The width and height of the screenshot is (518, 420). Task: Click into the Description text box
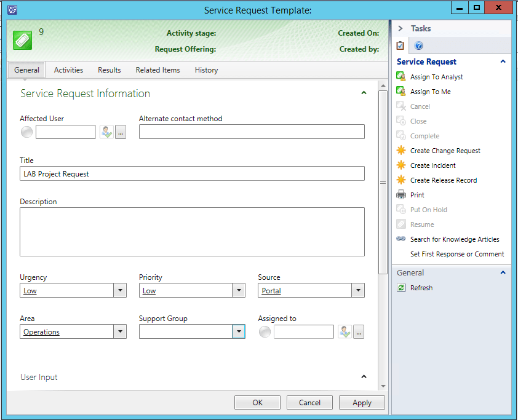coord(192,231)
